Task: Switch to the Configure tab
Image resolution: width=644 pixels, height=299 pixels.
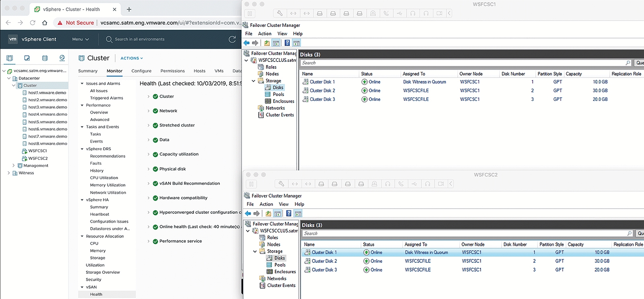Action: coord(141,71)
